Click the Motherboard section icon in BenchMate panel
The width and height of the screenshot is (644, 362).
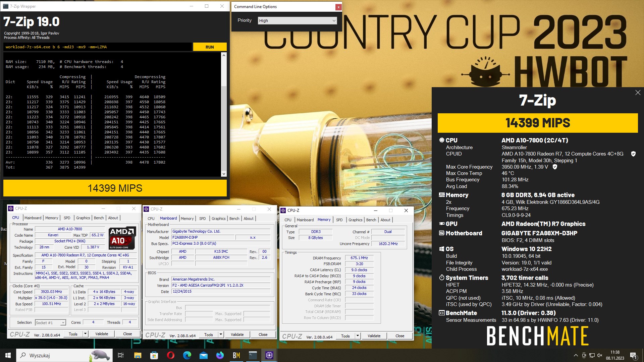pyautogui.click(x=442, y=233)
